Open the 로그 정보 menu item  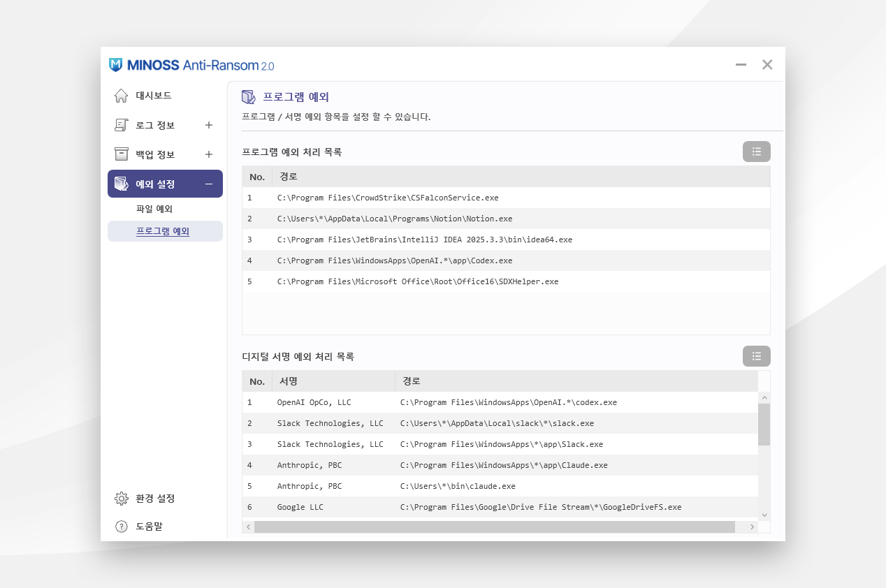tap(165, 125)
